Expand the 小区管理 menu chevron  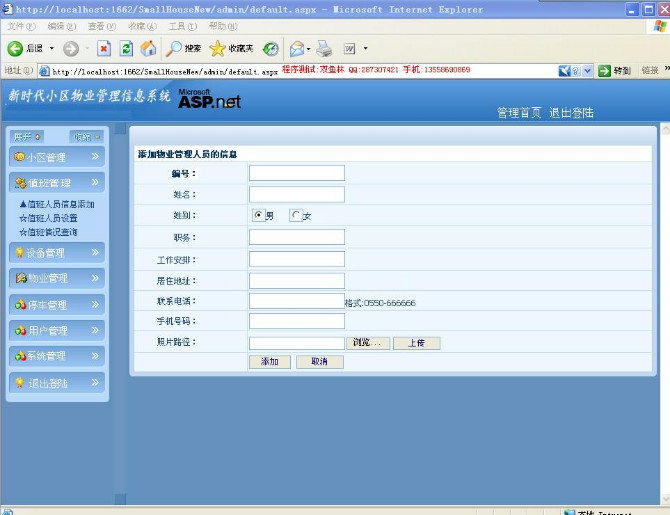click(95, 156)
